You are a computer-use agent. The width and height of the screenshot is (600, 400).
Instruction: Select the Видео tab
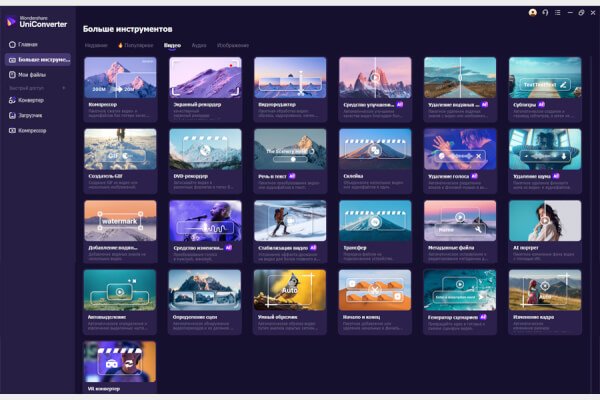pyautogui.click(x=172, y=45)
